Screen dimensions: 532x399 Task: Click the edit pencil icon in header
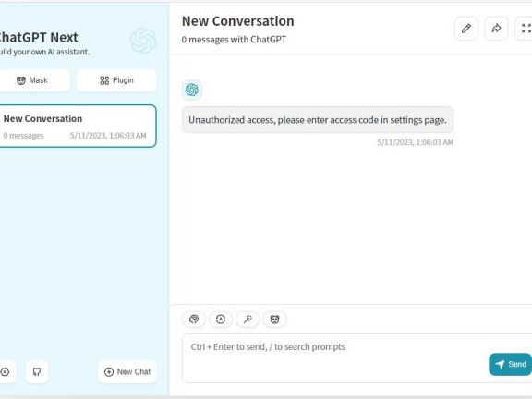click(x=466, y=28)
